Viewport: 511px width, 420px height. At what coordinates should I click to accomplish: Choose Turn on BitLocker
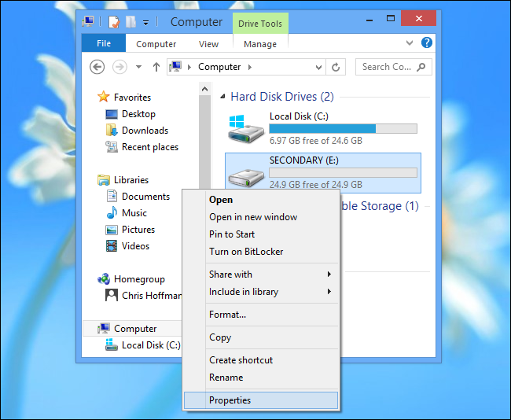tap(261, 252)
